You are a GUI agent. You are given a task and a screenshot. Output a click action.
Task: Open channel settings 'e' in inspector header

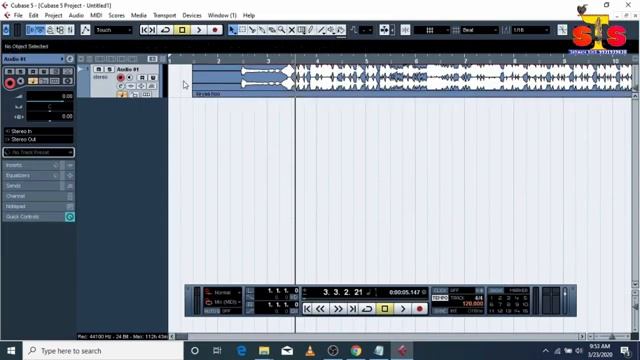[70, 59]
